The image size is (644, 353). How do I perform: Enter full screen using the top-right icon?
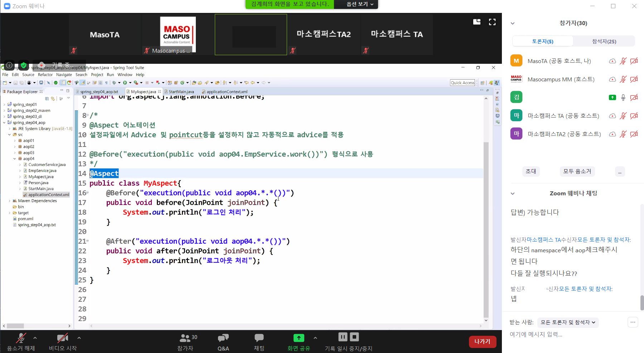pyautogui.click(x=492, y=22)
